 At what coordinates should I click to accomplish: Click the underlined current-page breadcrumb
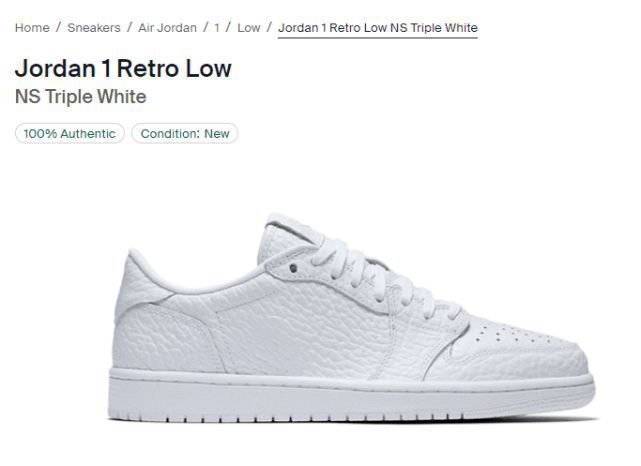tap(377, 27)
